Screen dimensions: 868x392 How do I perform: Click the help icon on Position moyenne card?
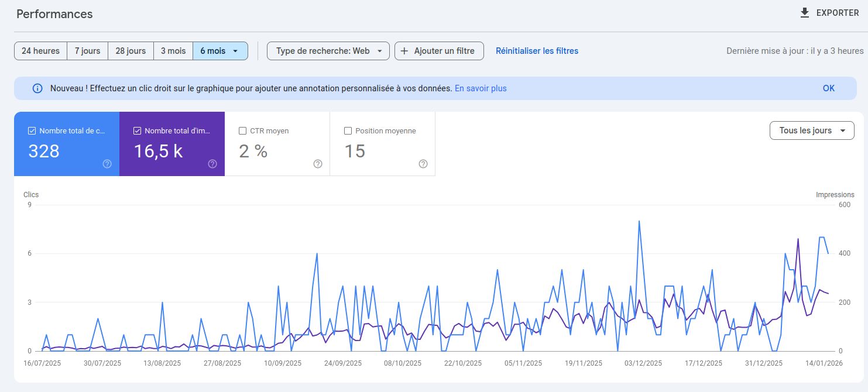pos(423,164)
